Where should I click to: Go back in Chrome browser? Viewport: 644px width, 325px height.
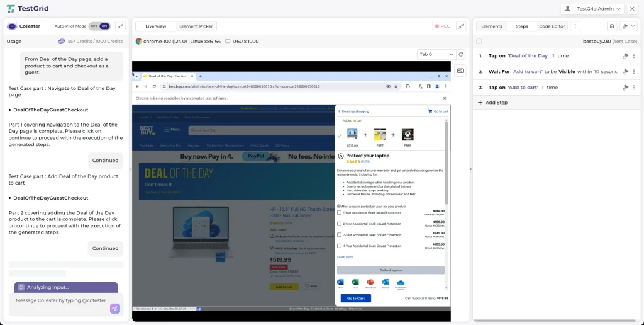pyautogui.click(x=138, y=86)
